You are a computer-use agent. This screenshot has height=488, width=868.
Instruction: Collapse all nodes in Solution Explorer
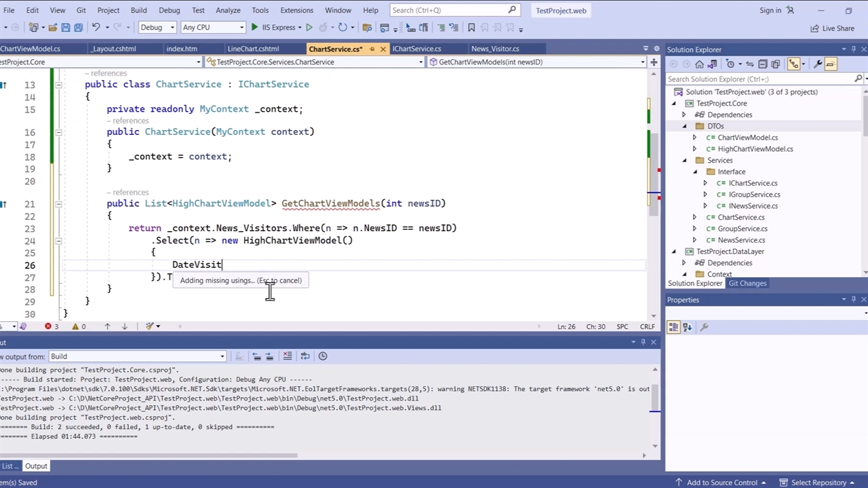point(762,64)
